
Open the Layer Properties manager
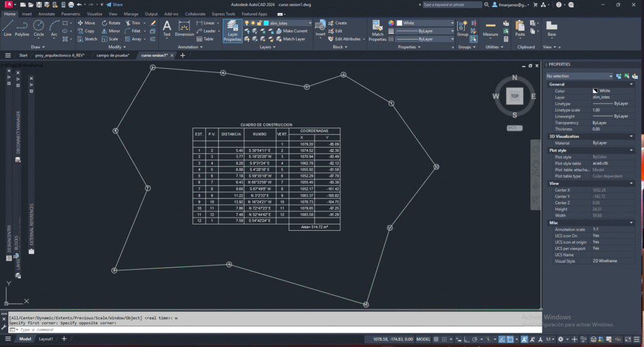(x=232, y=30)
